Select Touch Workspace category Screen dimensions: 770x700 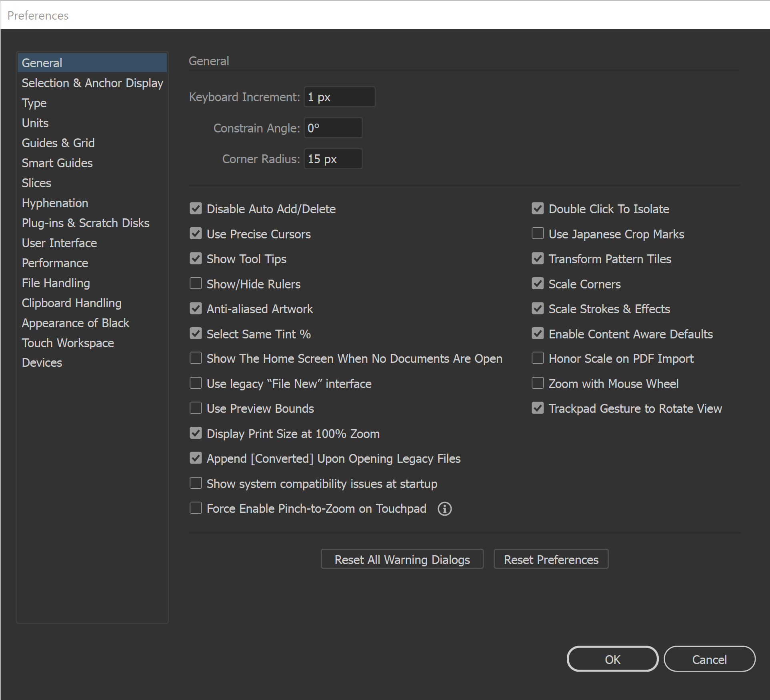[92, 343]
